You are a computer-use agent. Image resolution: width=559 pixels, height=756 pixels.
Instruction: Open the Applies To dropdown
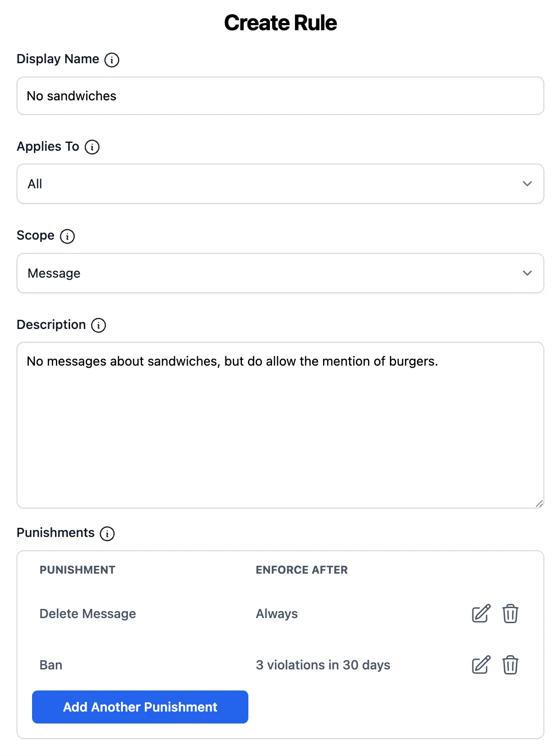click(x=279, y=184)
